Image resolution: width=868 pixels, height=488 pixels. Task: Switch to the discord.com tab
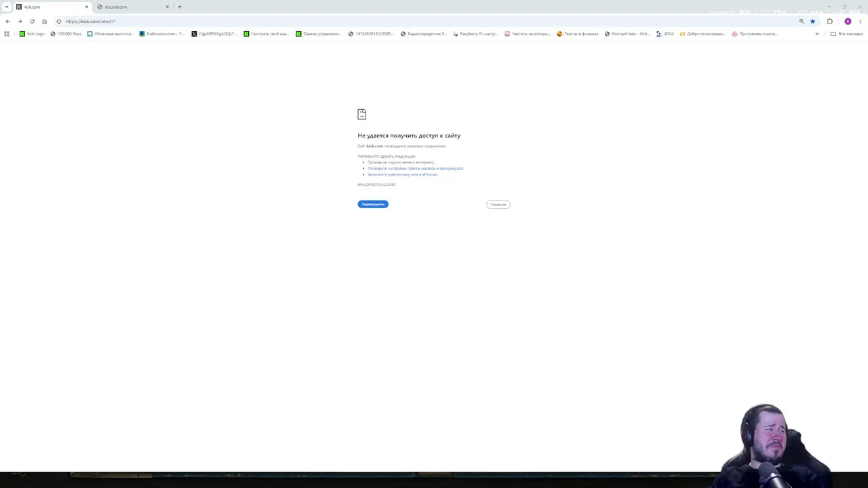coord(134,7)
